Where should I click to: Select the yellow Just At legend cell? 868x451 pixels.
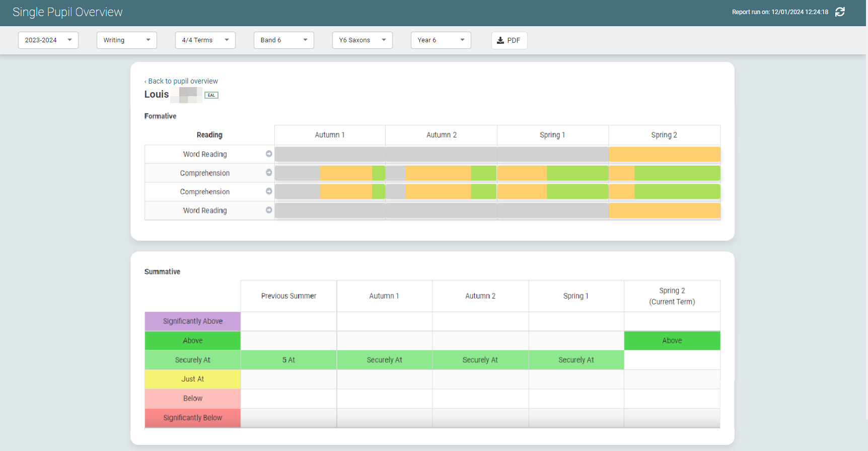(x=193, y=379)
